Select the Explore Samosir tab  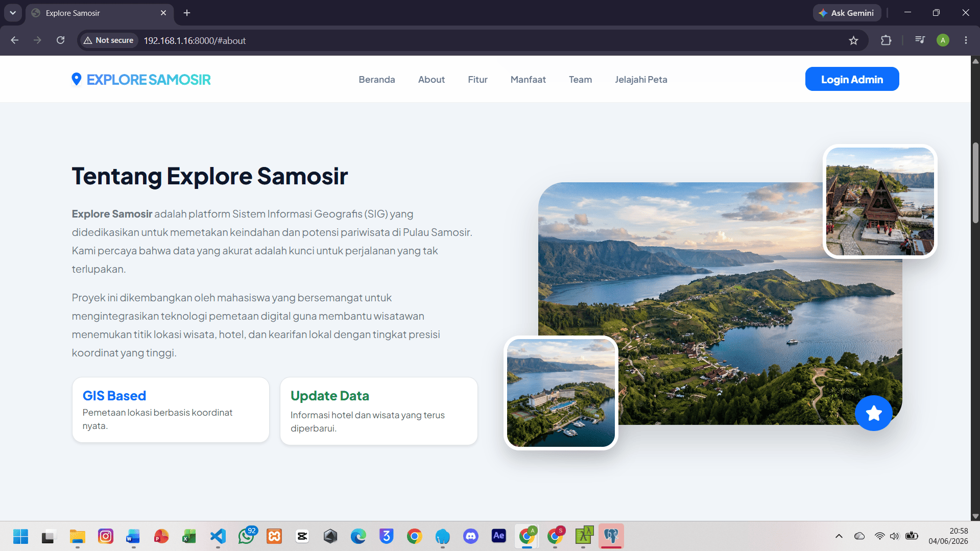coord(99,13)
